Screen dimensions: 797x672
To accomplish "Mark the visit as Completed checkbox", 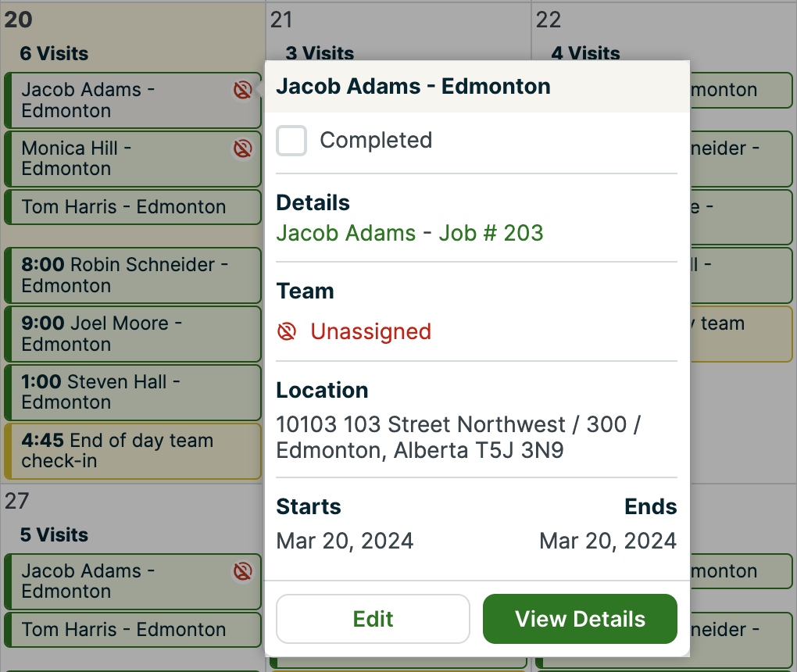I will 291,141.
